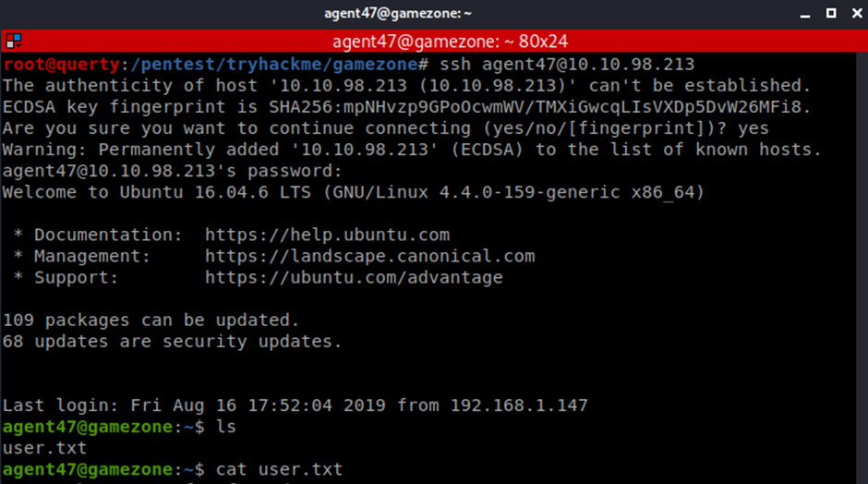Click the red 'agent47@gamezone: ~ 80x24' pane titlebar
This screenshot has width=868, height=484.
434,41
